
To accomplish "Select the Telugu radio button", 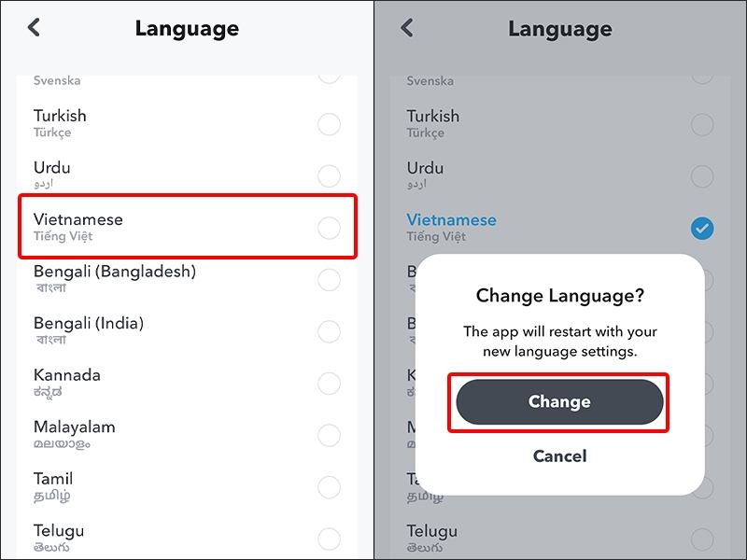I will click(329, 539).
